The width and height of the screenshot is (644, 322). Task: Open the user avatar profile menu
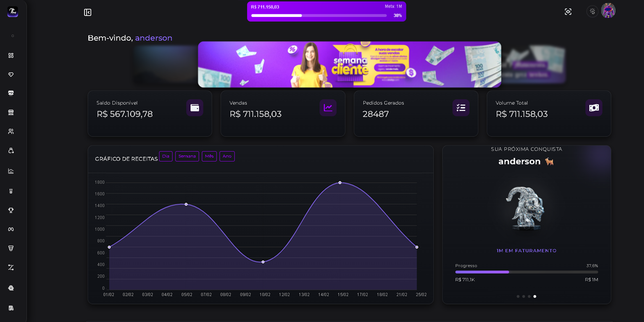click(608, 10)
